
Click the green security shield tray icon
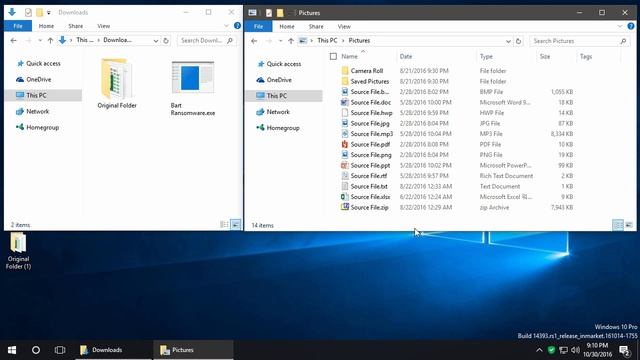pyautogui.click(x=551, y=350)
